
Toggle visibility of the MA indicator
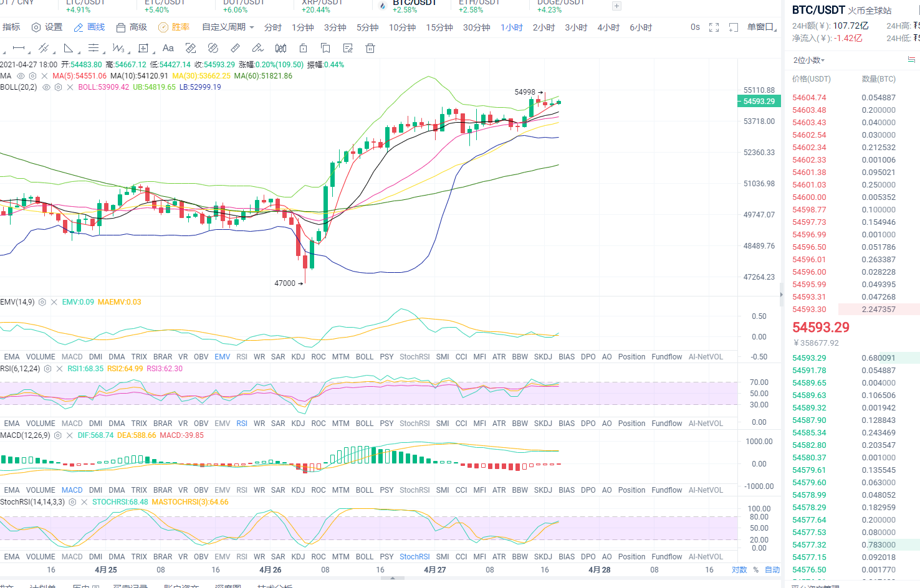click(21, 76)
